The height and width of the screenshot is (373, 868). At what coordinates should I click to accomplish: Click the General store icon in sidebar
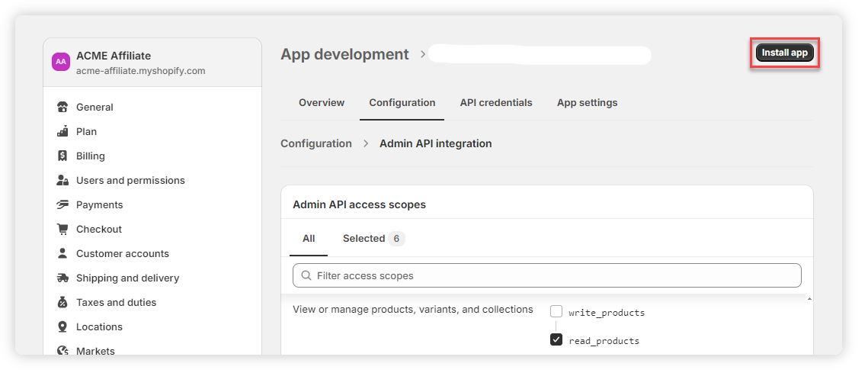pos(62,108)
